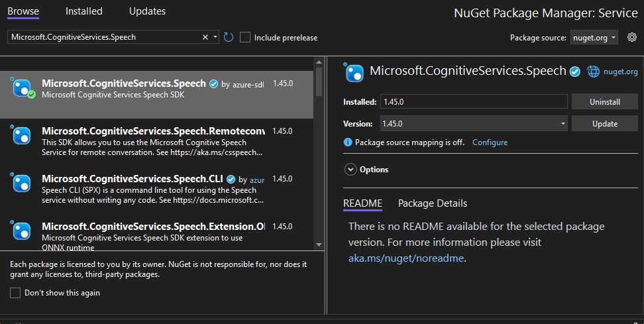
Task: Select Microsoft.CognitiveServices.Speech.Remoteconversation package
Action: [153, 131]
